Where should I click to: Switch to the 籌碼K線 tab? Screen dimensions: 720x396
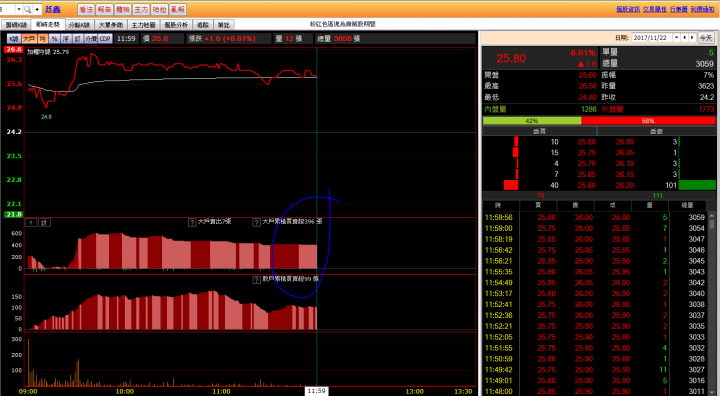[17, 25]
